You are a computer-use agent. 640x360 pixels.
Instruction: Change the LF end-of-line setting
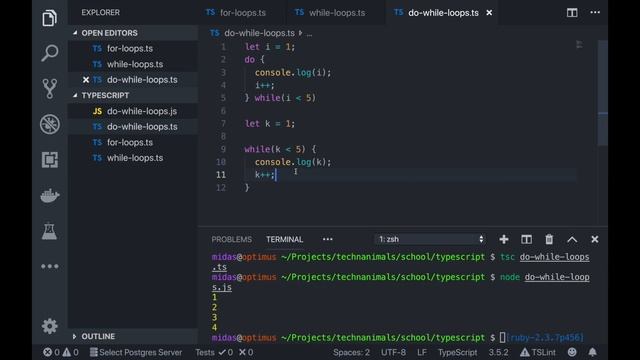(x=422, y=352)
